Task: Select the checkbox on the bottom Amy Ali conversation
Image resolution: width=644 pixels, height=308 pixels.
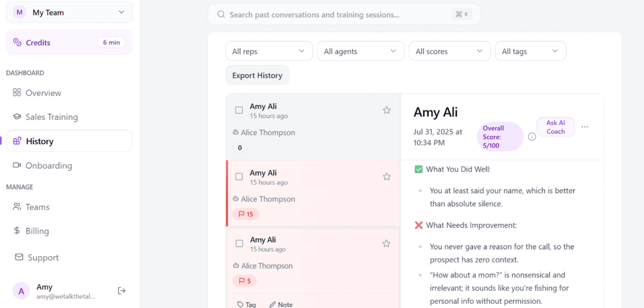Action: [x=239, y=243]
